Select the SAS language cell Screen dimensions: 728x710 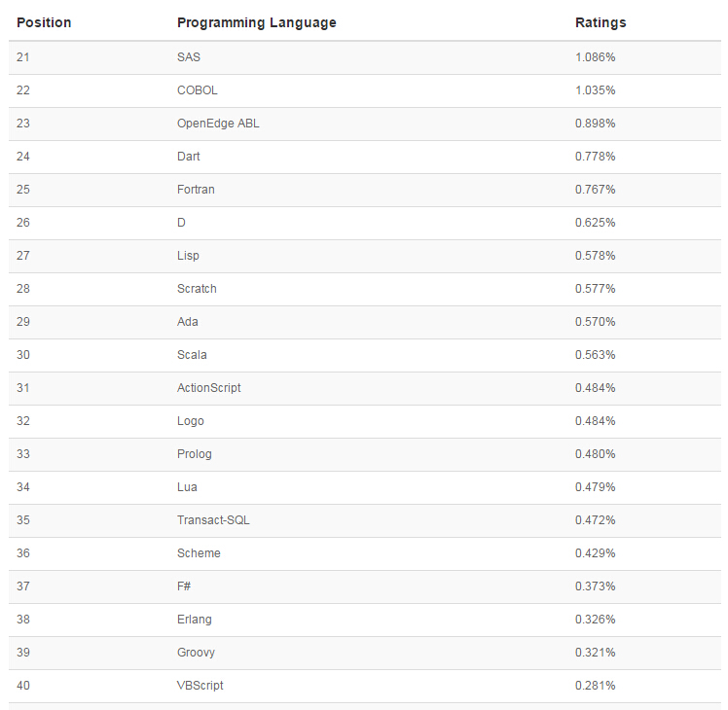coord(189,57)
